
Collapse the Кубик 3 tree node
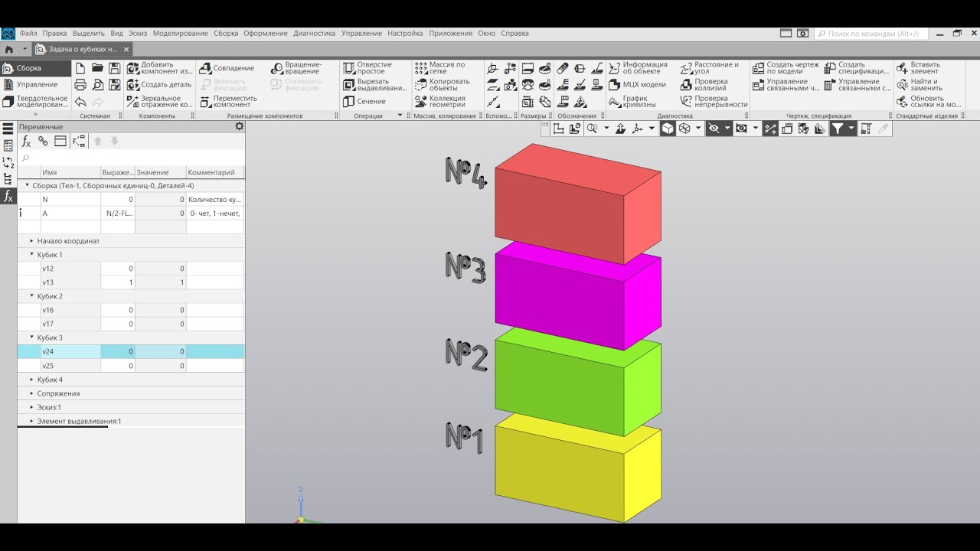pyautogui.click(x=32, y=337)
